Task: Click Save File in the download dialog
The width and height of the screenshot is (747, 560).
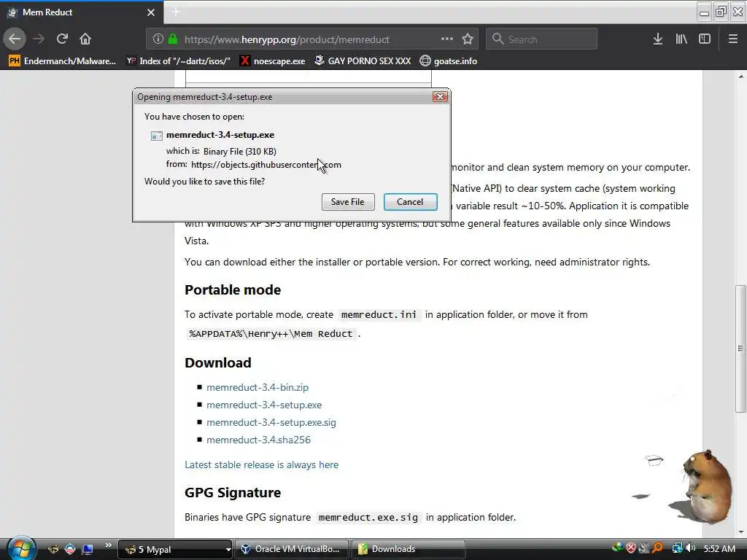Action: tap(348, 202)
